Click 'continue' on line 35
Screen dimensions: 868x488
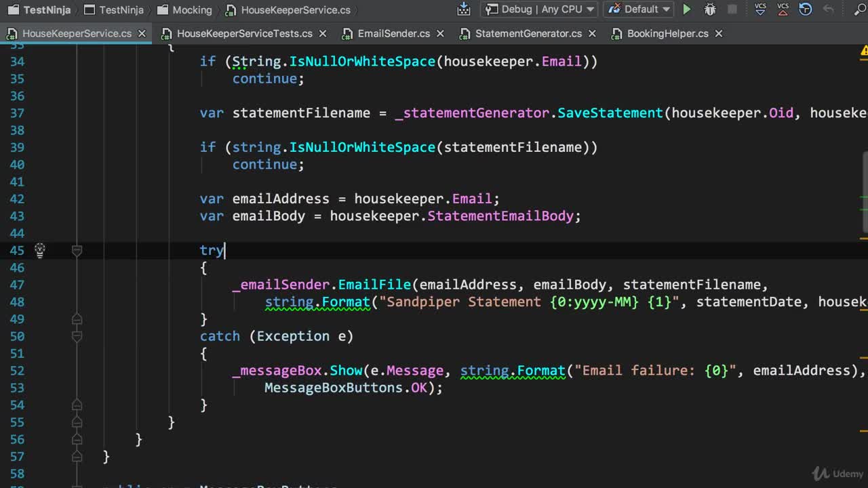coord(264,79)
